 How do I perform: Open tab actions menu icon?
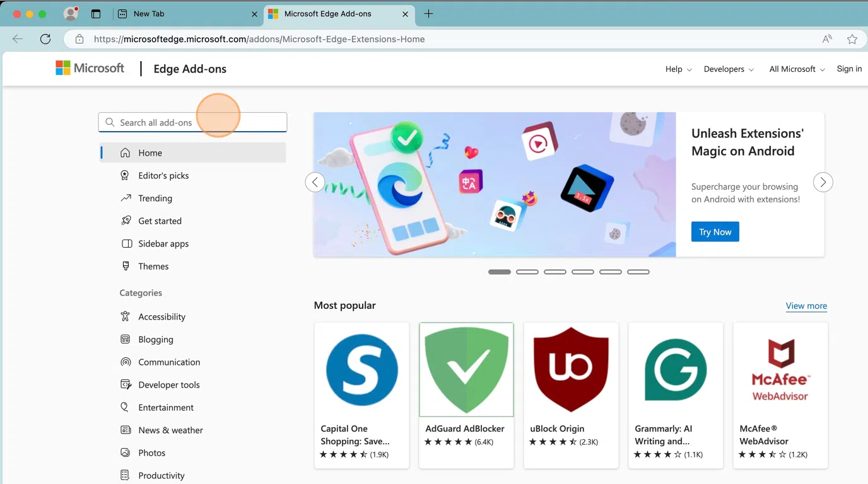click(x=96, y=14)
